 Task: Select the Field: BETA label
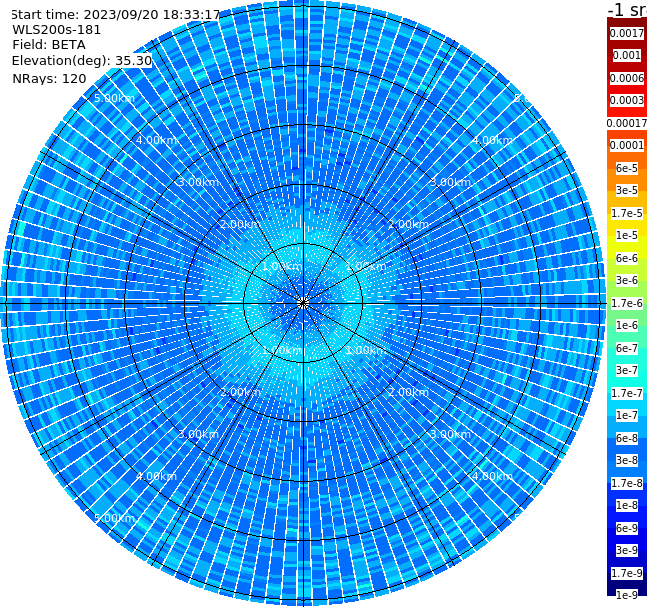pyautogui.click(x=49, y=45)
